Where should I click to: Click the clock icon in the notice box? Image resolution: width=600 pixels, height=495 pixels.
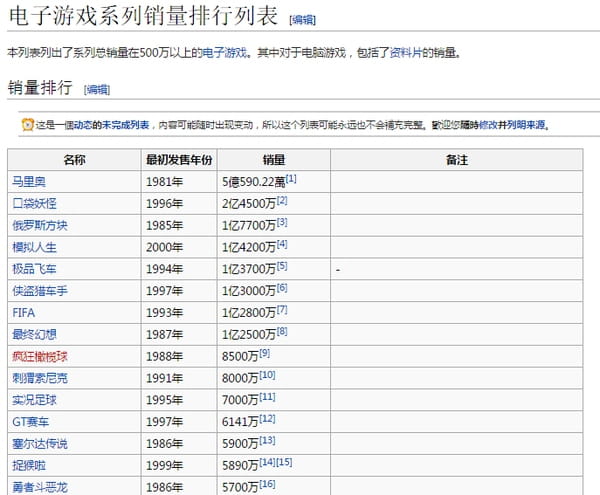pyautogui.click(x=28, y=125)
